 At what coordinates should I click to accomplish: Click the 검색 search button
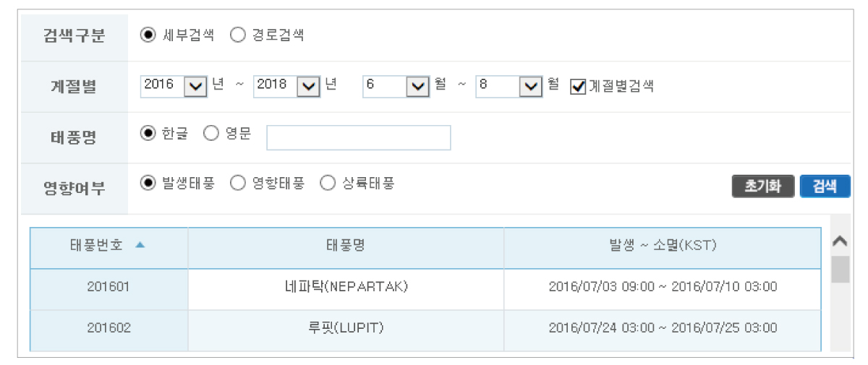point(825,186)
